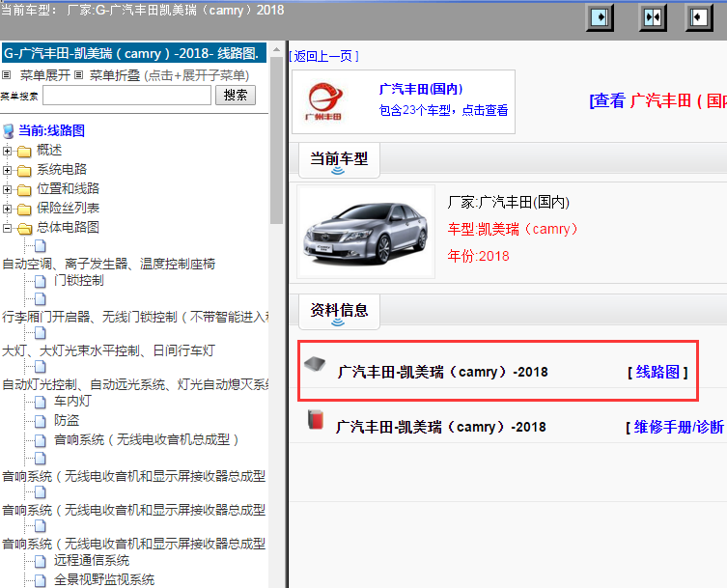Click the page icon beside 远程通信系统
Screen dimensions: 727x588
(41, 561)
